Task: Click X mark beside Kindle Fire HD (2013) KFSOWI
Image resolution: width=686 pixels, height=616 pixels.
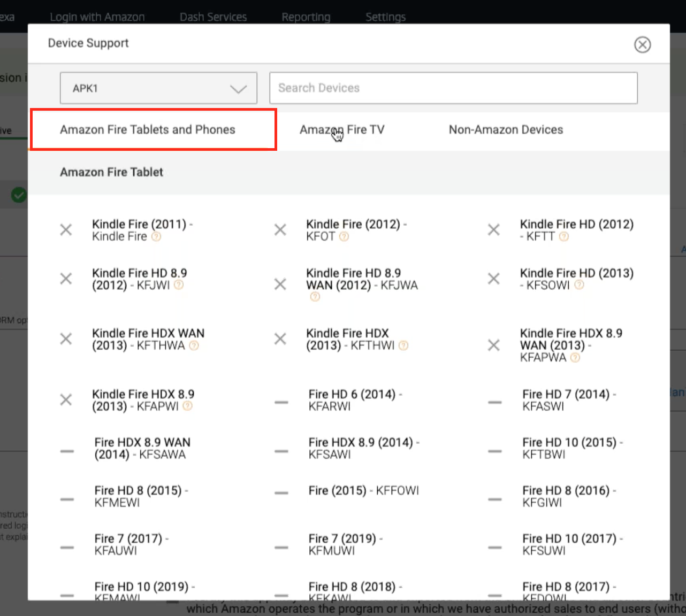Action: [x=494, y=279]
